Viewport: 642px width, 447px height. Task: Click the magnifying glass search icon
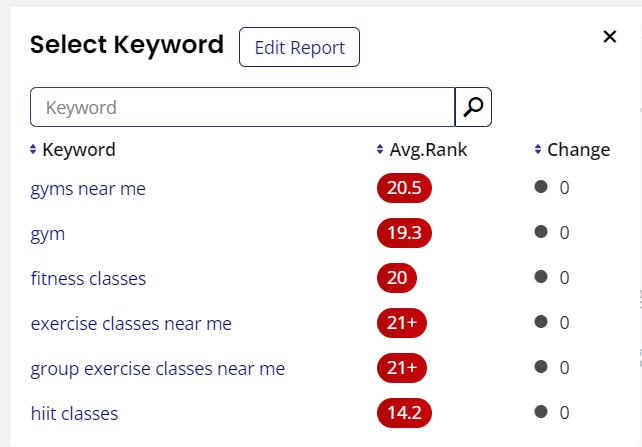pyautogui.click(x=473, y=107)
